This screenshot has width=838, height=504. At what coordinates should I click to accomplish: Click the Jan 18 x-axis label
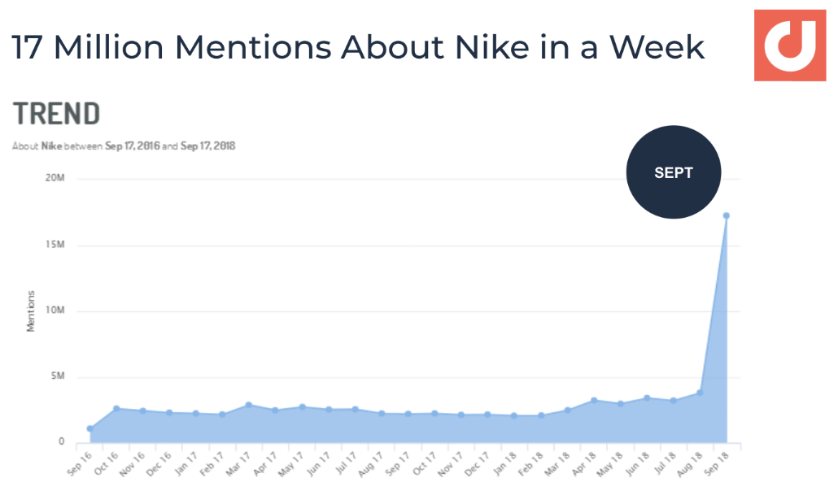pyautogui.click(x=505, y=463)
